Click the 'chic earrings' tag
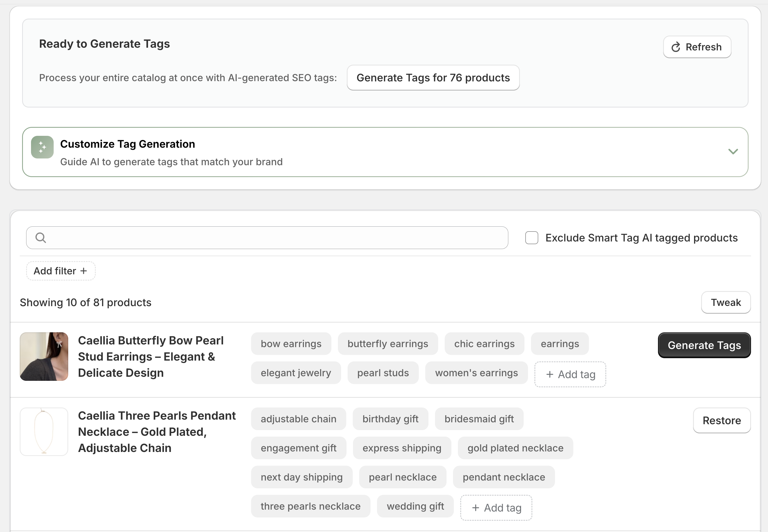 (x=485, y=344)
